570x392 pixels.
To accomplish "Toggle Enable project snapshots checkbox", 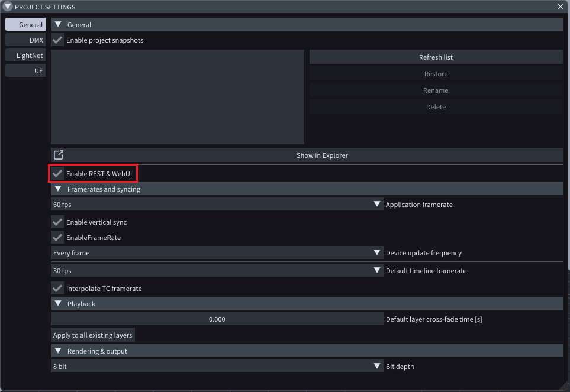I will (x=57, y=40).
